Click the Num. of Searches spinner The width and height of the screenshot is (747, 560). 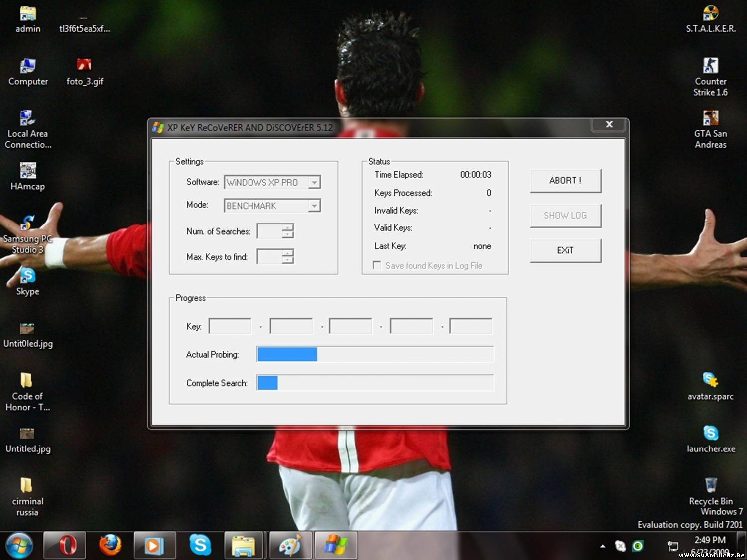tap(287, 231)
